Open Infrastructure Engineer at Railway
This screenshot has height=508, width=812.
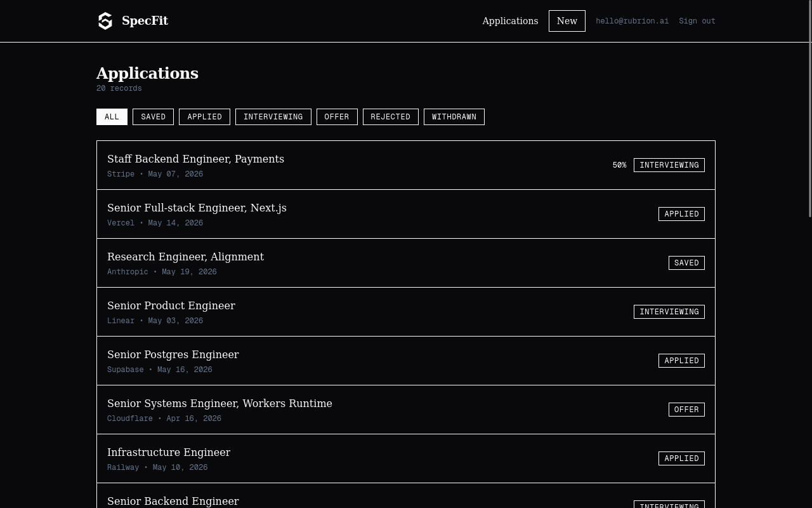406,458
